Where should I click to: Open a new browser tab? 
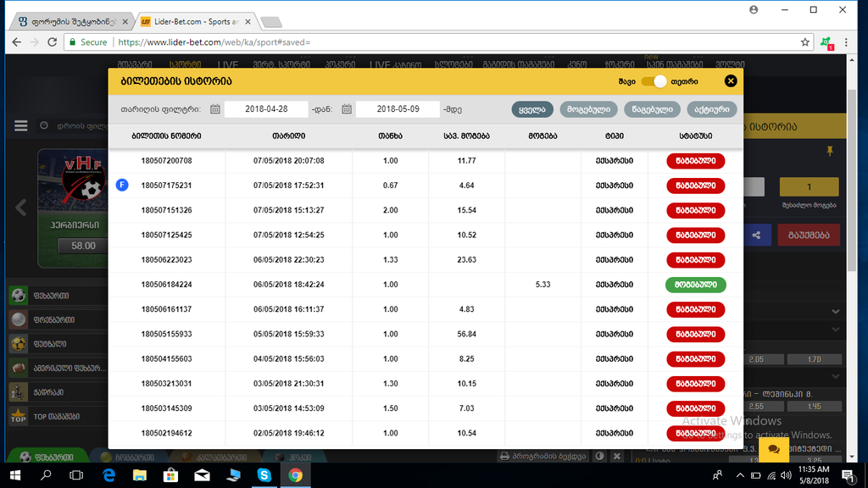271,22
